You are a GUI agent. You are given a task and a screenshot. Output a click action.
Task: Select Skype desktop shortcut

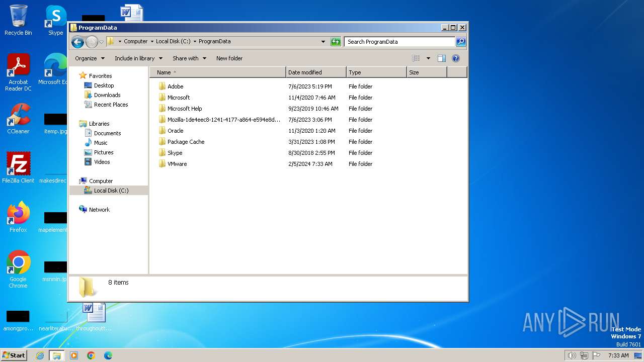(x=55, y=20)
